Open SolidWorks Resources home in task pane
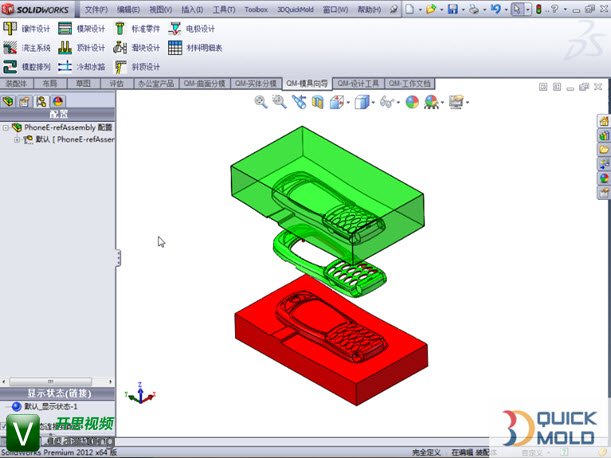Screen dimensions: 611x458 604,121
